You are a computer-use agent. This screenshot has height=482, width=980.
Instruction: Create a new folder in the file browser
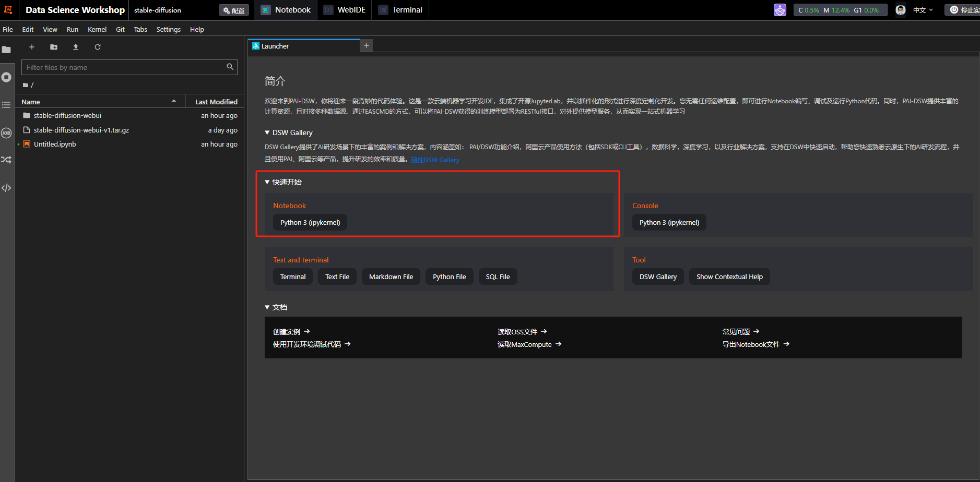pyautogui.click(x=54, y=47)
